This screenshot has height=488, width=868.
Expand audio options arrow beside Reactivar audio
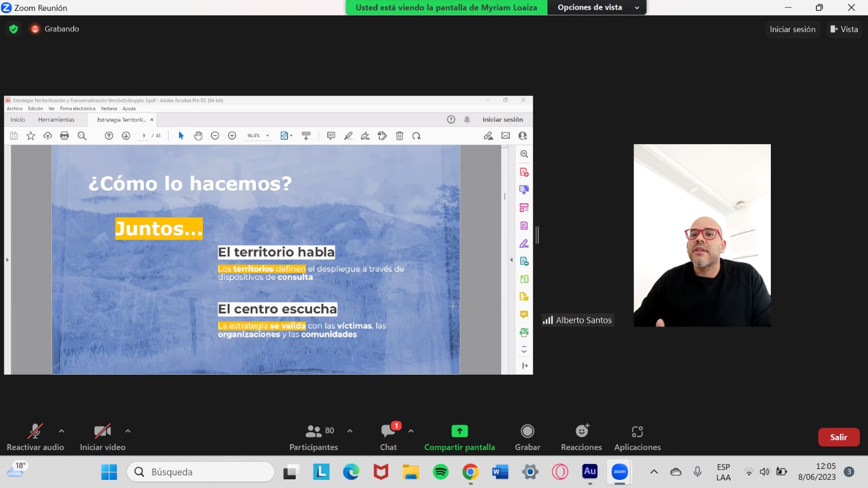coord(61,431)
